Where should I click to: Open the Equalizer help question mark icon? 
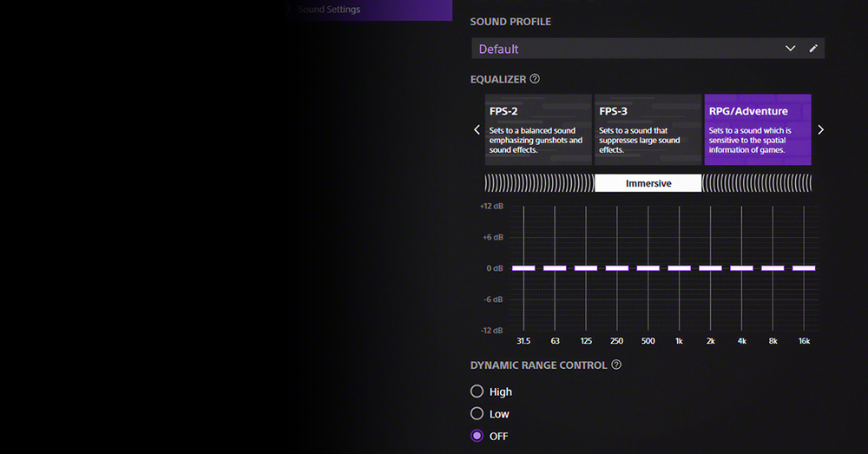[x=535, y=79]
